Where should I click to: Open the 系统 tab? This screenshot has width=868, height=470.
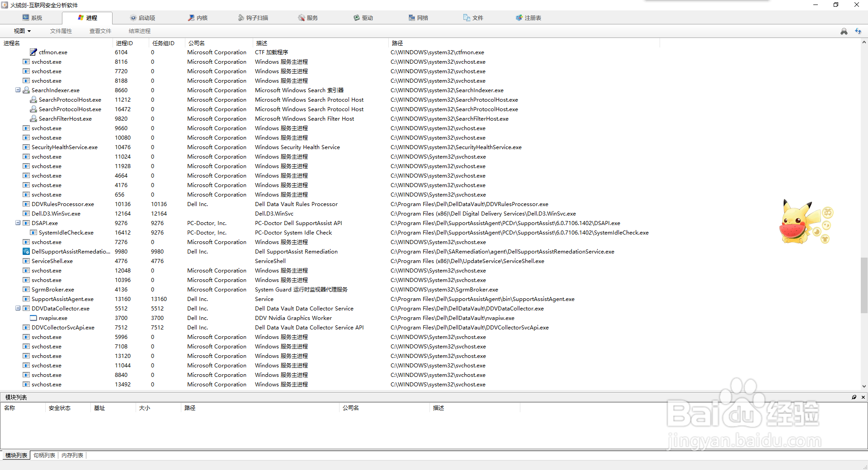[x=32, y=18]
